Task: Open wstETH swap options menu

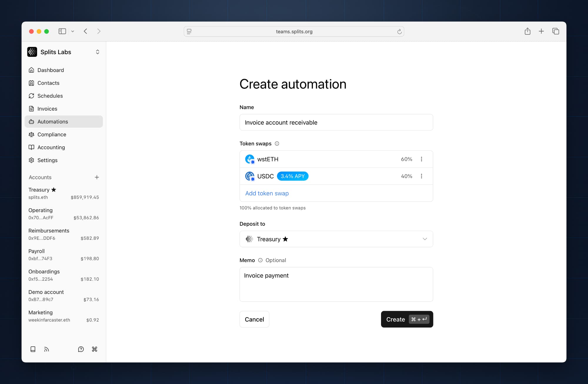Action: 421,159
